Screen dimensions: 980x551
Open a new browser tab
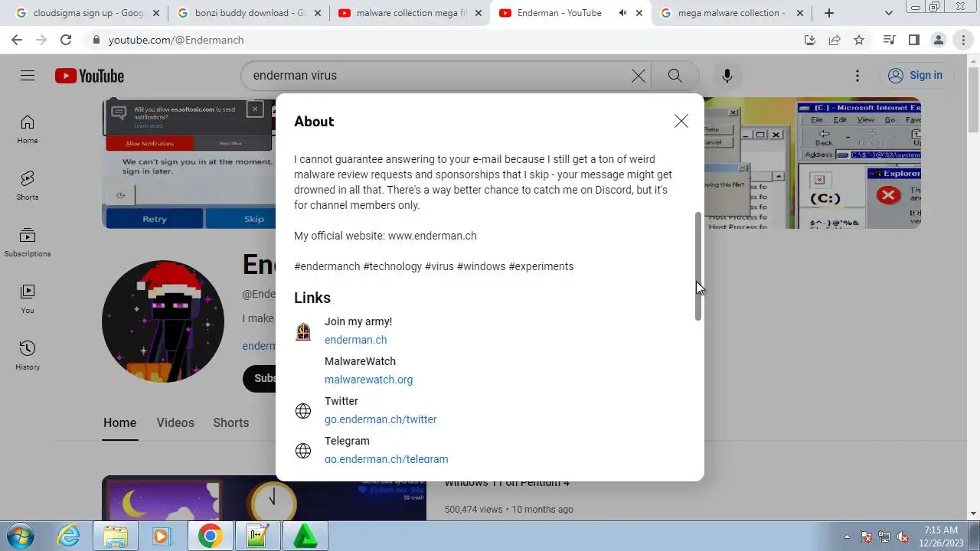tap(828, 13)
